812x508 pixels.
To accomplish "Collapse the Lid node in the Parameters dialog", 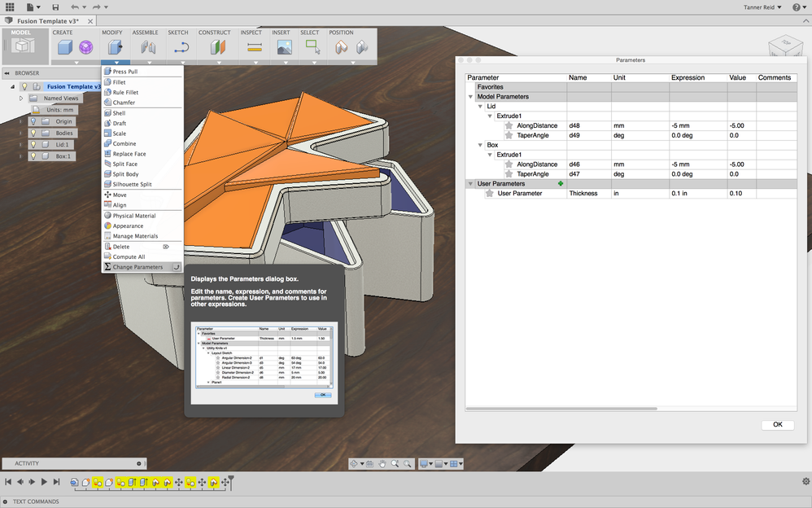I will click(x=480, y=104).
